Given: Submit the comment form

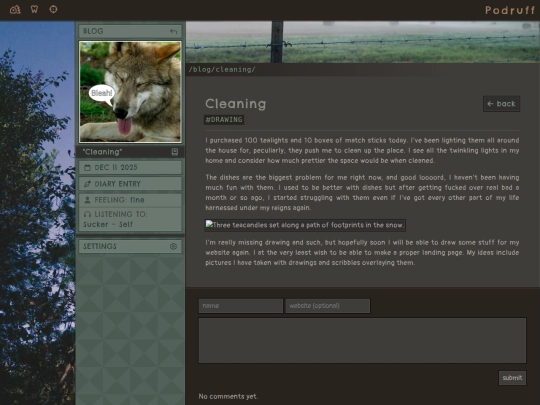Looking at the screenshot, I should pos(512,378).
